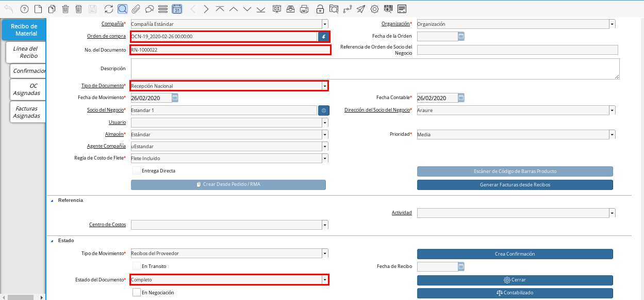Collapse the Estado section
Screen dimensions: 644x300
pos(52,241)
